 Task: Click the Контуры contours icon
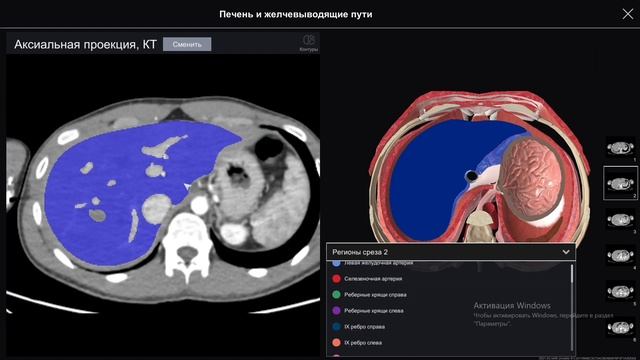309,42
